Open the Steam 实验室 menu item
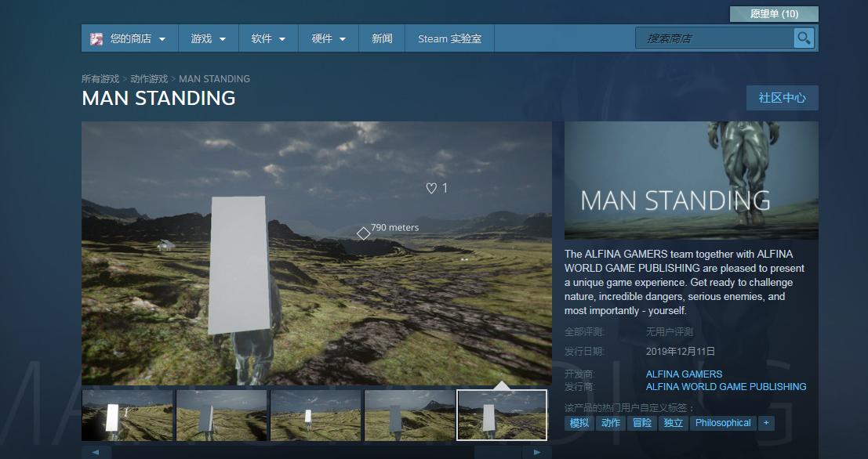The image size is (868, 459). (x=449, y=38)
